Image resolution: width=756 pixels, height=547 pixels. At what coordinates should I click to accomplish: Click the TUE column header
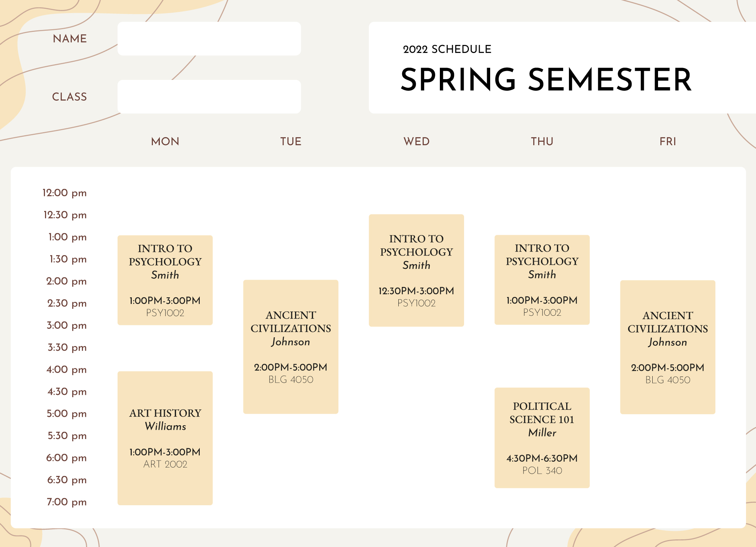[x=291, y=141]
